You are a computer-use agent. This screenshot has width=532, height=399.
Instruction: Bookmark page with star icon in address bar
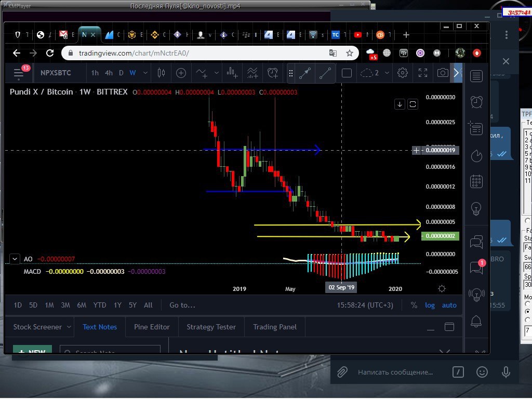pos(350,53)
